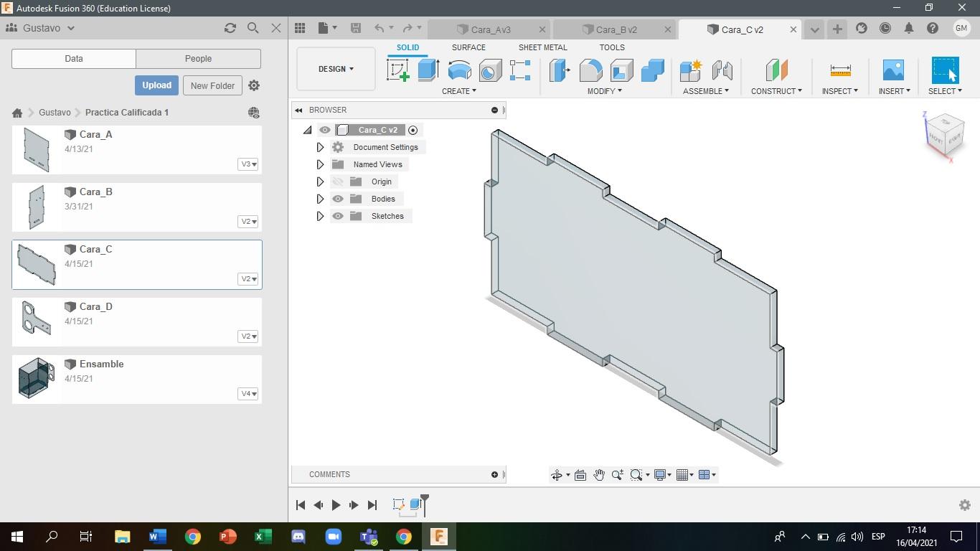Select the Joint tool

click(x=722, y=70)
